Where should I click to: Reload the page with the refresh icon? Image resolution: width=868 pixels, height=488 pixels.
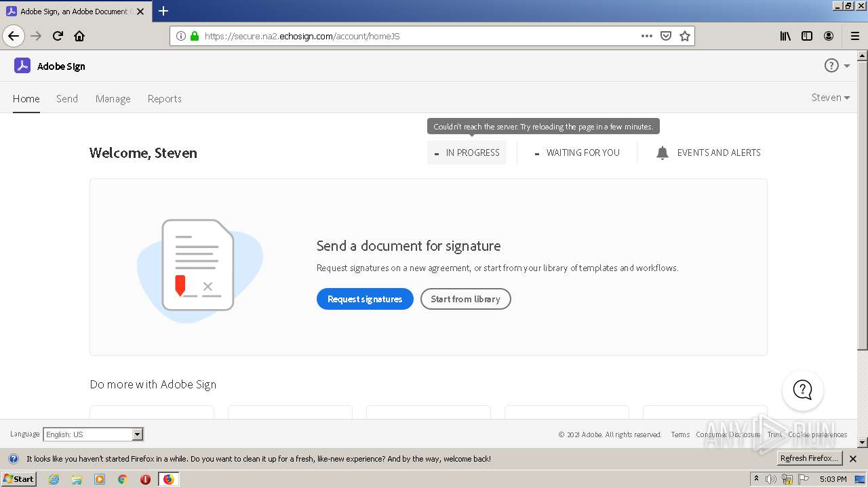tap(58, 36)
